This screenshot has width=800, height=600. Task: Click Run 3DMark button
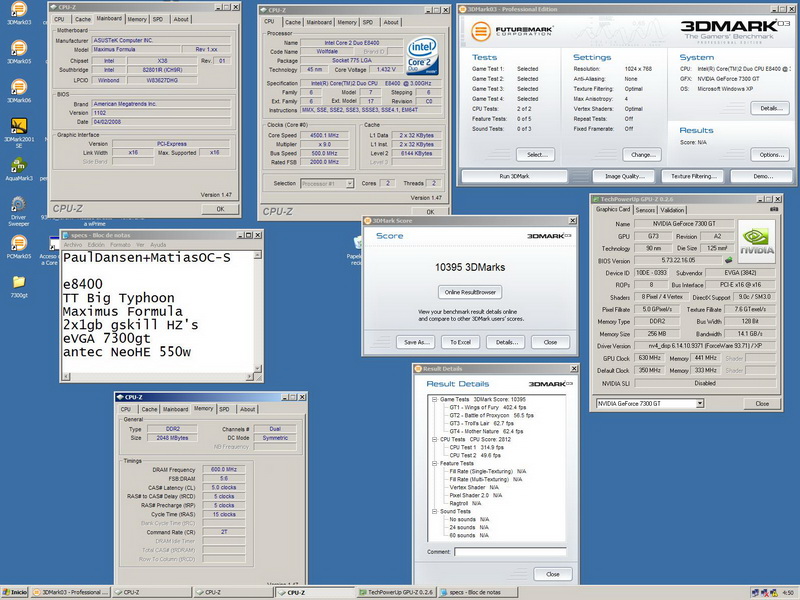[514, 176]
